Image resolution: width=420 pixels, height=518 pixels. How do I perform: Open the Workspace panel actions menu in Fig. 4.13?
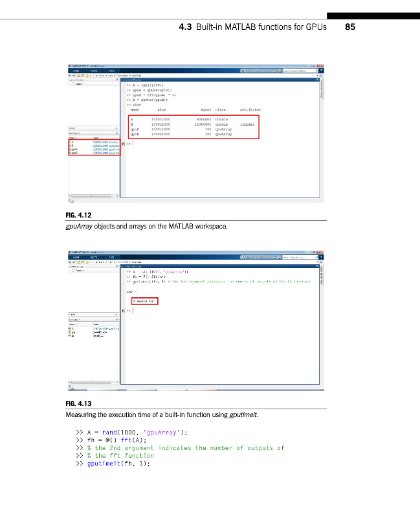[x=116, y=318]
